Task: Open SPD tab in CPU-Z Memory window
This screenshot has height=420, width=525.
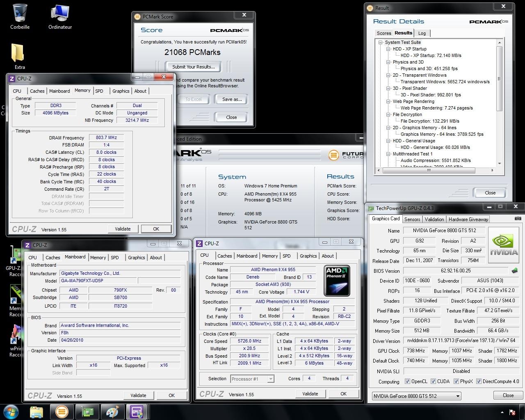Action: [99, 91]
